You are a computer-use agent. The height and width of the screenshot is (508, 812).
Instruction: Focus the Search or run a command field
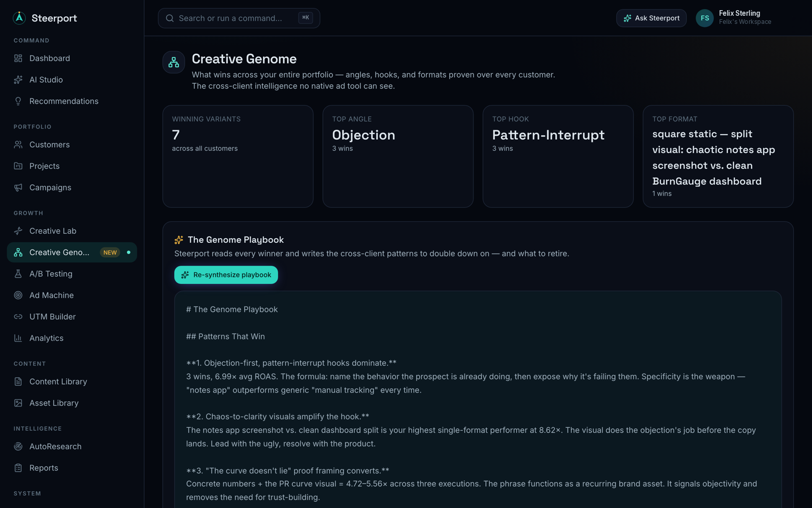coord(239,18)
